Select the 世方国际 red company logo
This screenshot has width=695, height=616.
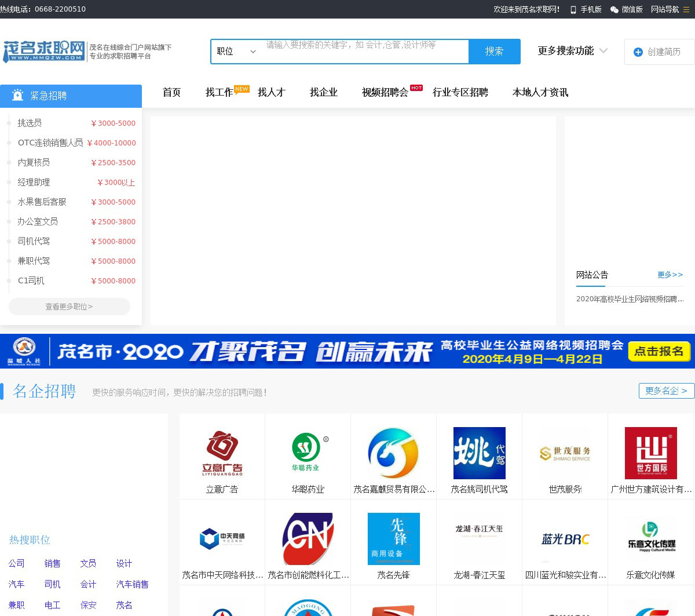651,453
